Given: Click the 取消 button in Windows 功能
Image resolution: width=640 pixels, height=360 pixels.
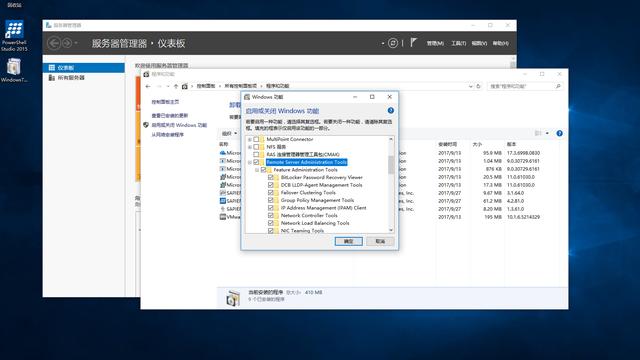Looking at the screenshot, I should (x=380, y=241).
